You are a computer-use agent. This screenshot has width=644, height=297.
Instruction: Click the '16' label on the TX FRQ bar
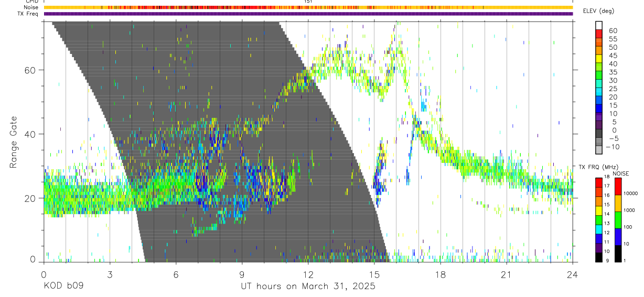[x=607, y=195]
